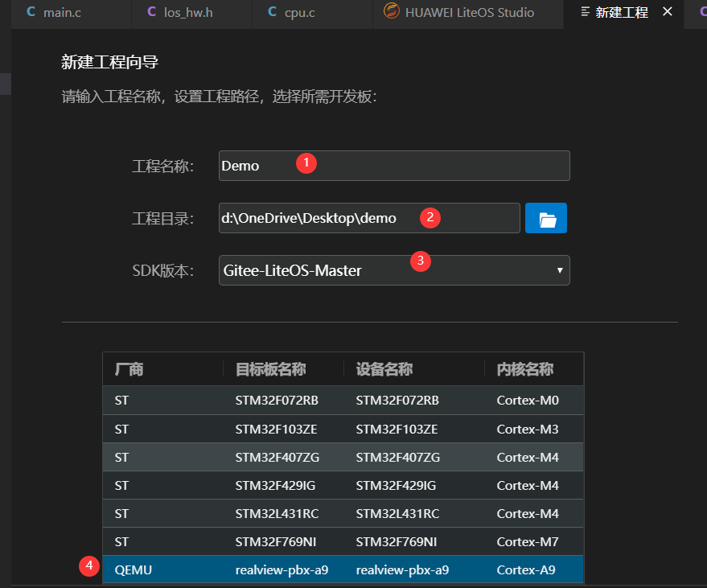Open the cpu.c tab

312,13
